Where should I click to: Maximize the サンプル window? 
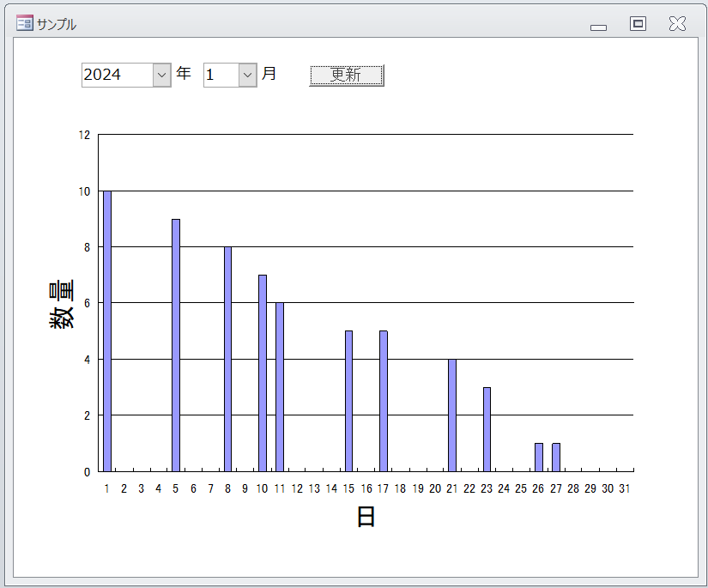[x=638, y=23]
